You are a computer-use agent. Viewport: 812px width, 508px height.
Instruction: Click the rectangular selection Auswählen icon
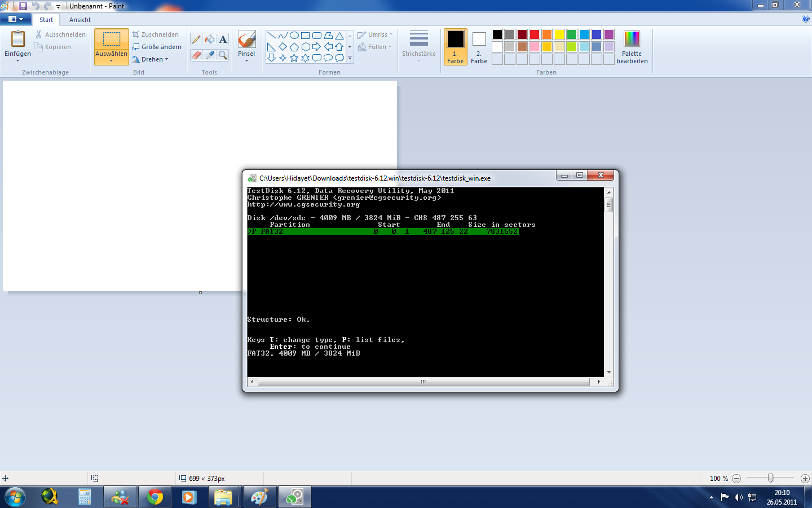[111, 39]
